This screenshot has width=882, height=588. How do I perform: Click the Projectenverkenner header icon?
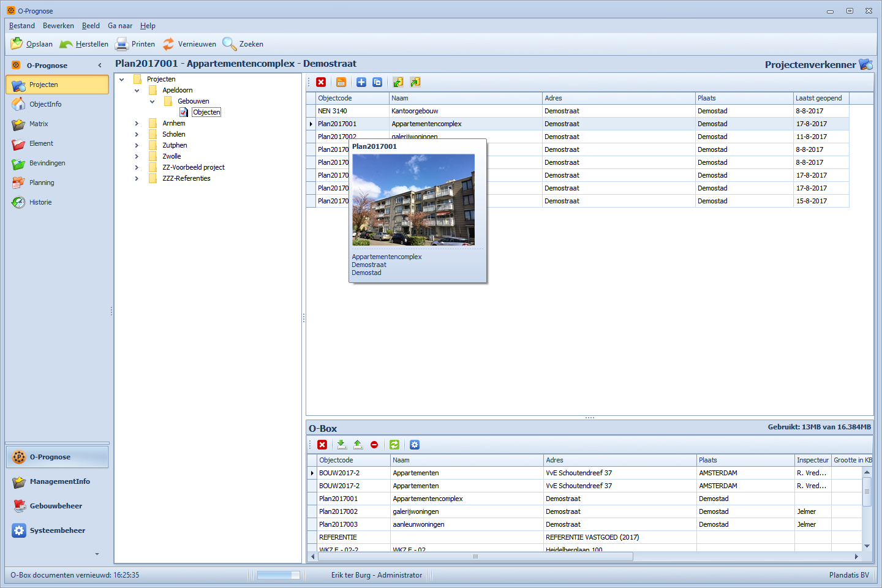(865, 64)
